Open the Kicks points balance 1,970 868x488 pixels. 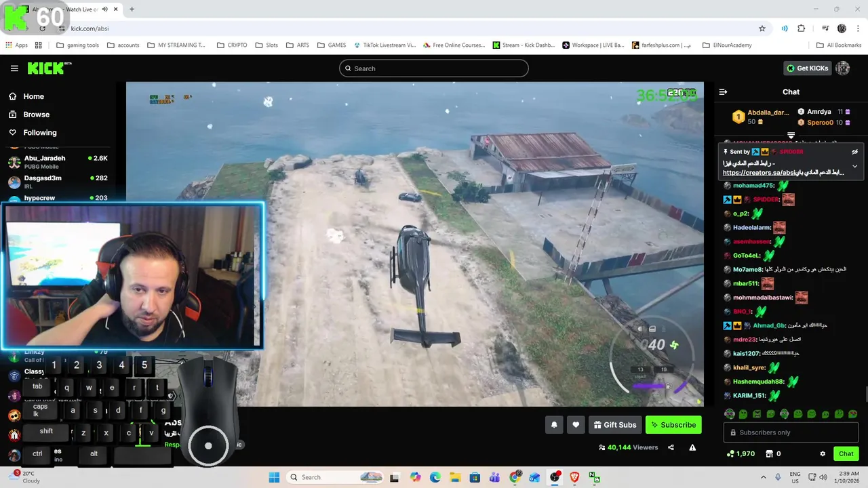click(741, 453)
